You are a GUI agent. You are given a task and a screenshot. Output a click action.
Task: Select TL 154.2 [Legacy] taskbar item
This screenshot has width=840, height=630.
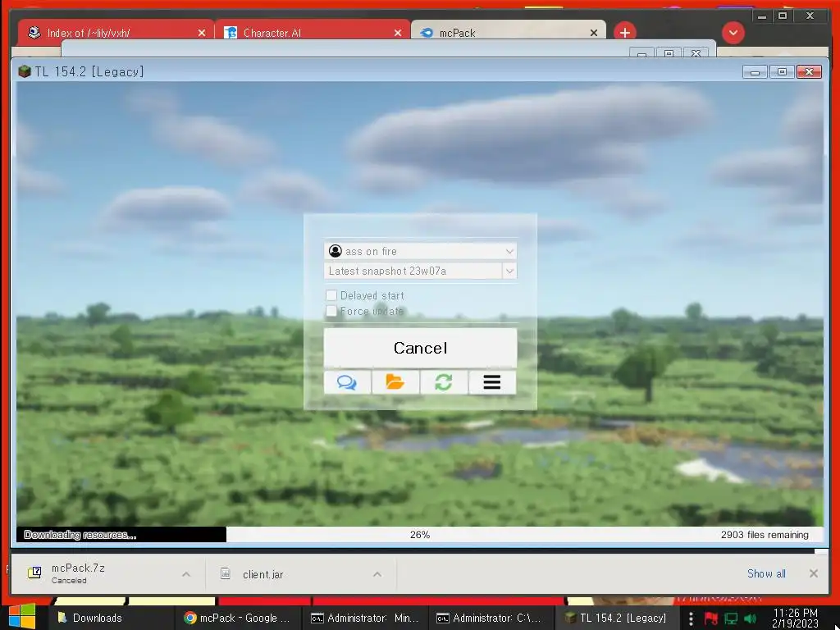(617, 618)
